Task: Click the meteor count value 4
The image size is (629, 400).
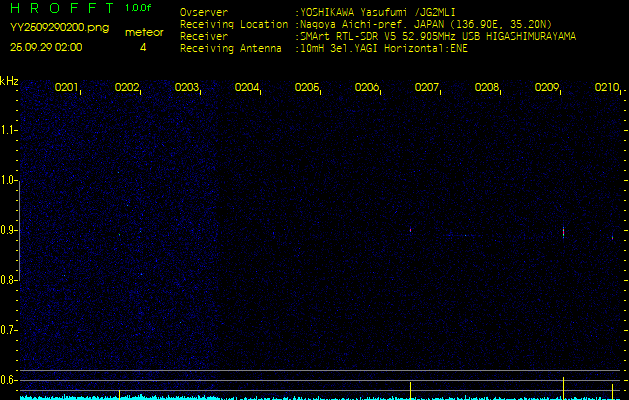Action: point(143,47)
